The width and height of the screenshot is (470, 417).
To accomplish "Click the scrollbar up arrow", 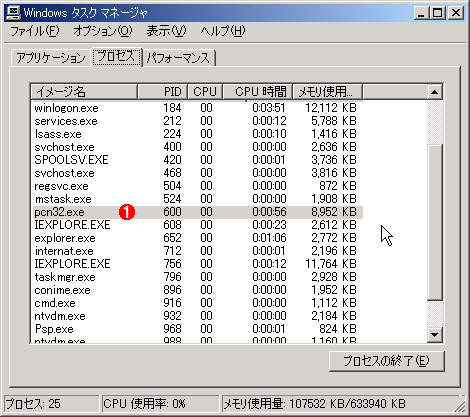I will click(x=434, y=92).
